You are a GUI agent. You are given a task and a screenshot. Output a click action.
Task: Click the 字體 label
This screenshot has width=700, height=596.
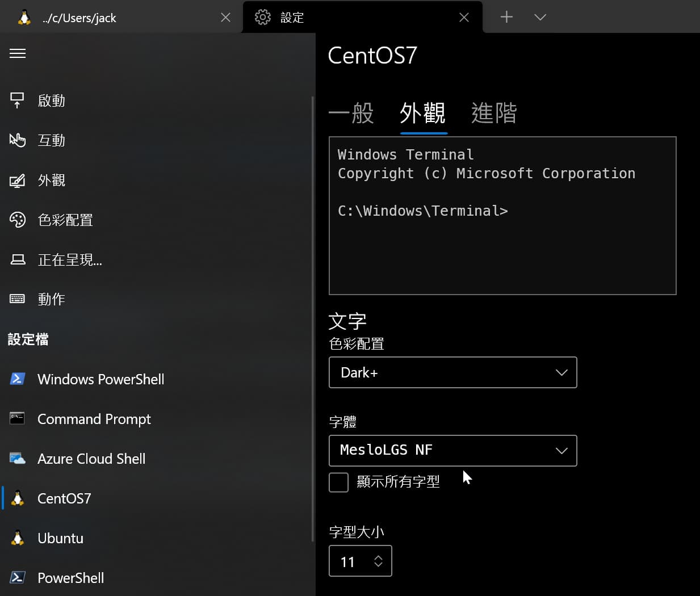(343, 422)
